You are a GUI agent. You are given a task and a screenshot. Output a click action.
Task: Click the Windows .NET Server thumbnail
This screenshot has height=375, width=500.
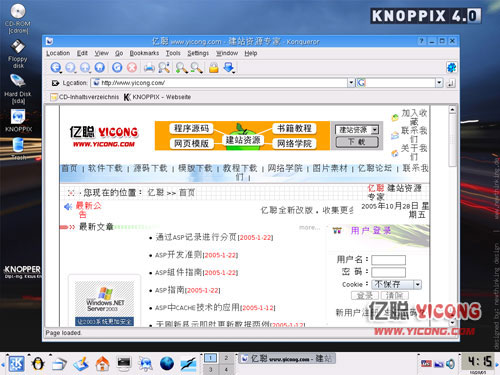pyautogui.click(x=104, y=303)
